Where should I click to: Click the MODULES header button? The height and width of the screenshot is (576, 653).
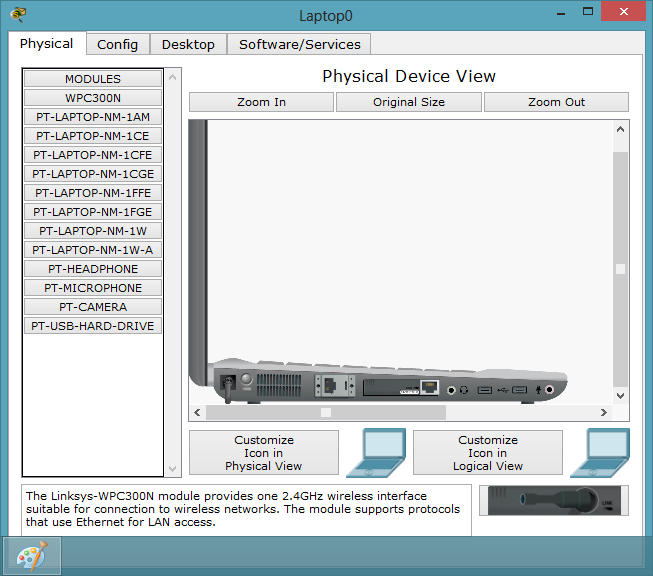(93, 79)
